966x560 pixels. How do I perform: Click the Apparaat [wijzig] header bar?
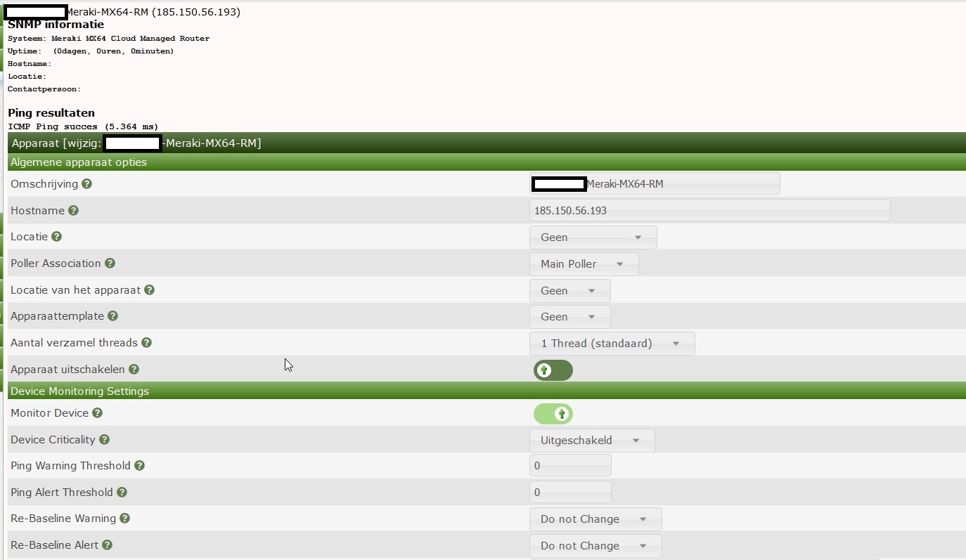tap(487, 143)
